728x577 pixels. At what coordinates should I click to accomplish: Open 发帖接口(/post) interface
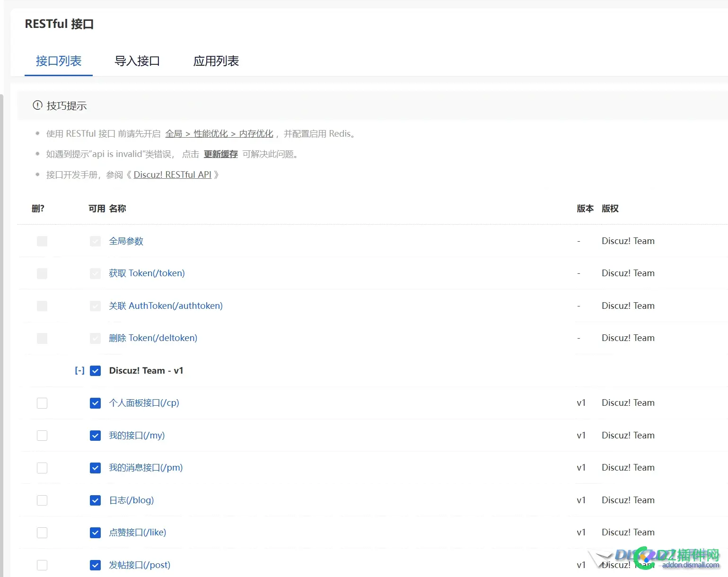[x=140, y=565]
